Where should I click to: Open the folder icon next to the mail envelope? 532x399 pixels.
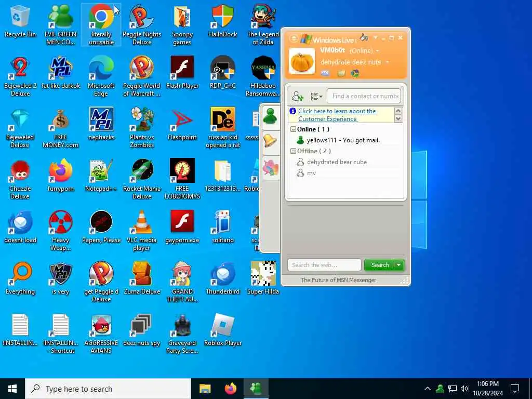tap(341, 73)
